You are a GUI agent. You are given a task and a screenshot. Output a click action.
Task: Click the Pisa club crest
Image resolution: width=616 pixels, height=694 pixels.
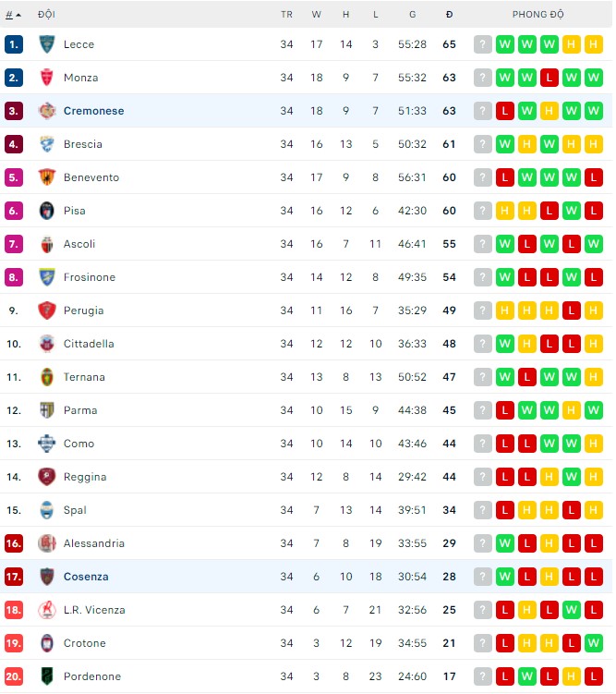coord(46,211)
